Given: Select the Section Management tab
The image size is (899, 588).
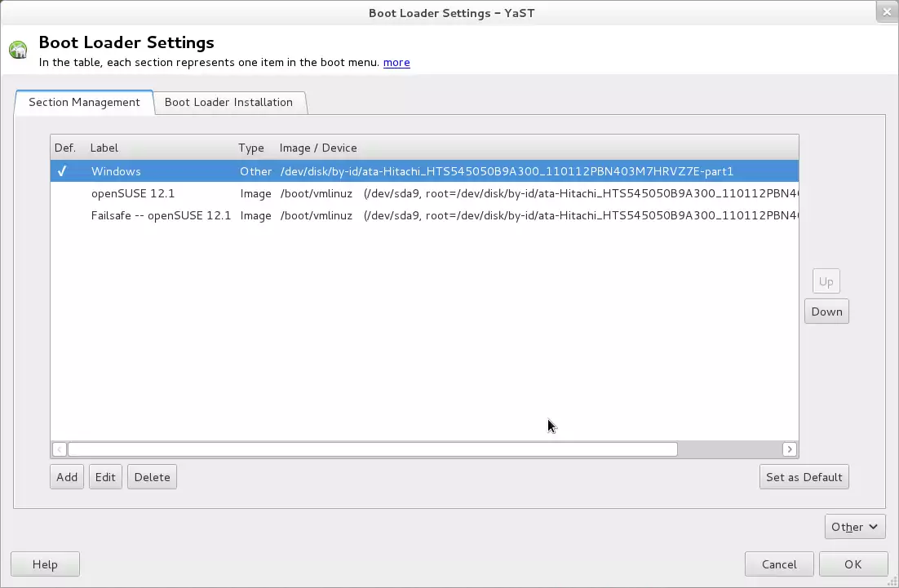Looking at the screenshot, I should [x=84, y=102].
